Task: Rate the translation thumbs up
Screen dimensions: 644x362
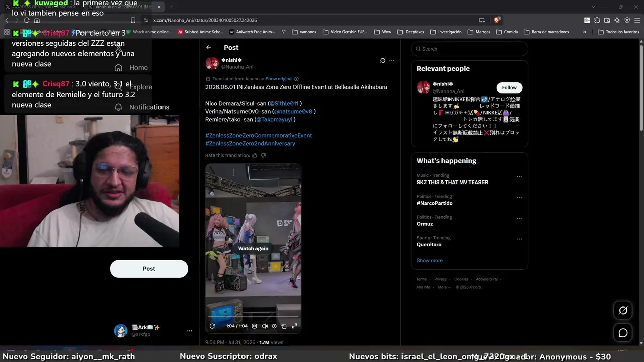Action: pos(255,155)
